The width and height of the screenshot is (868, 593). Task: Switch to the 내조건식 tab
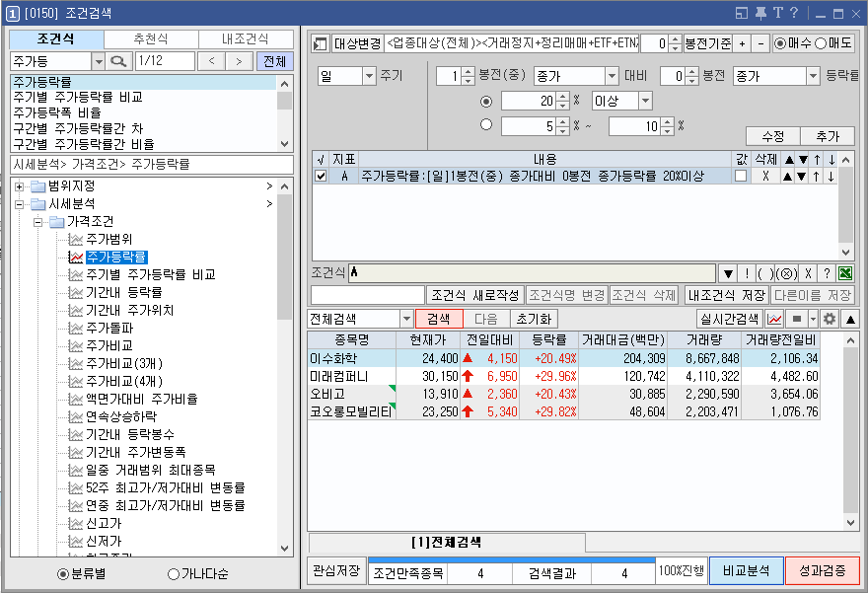(246, 38)
